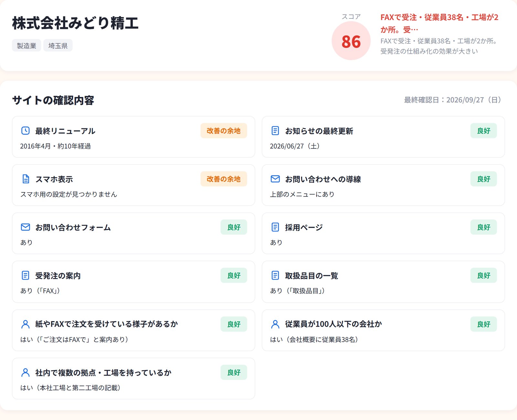Screen dimensions: 517x420
Task: Click the file icon beside スマホ表示
Action: (26, 179)
